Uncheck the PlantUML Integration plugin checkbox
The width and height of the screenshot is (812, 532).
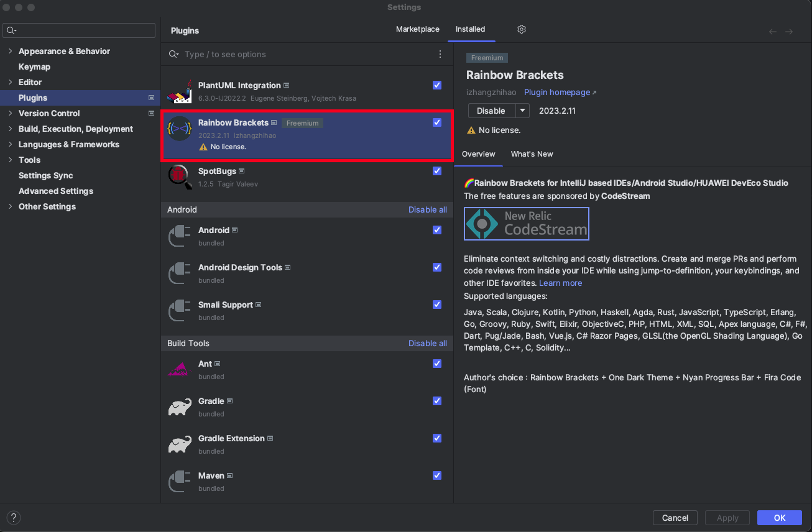(x=437, y=85)
